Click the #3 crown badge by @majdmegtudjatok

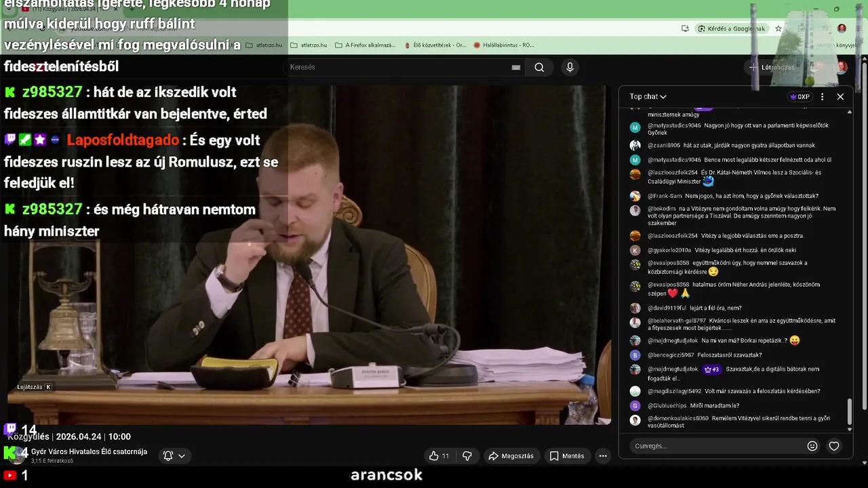[711, 369]
